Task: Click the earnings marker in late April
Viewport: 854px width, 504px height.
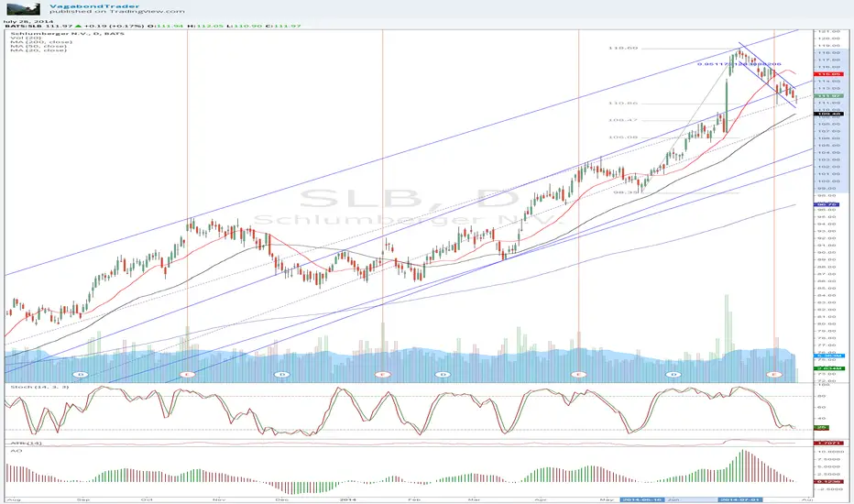Action: coord(578,375)
